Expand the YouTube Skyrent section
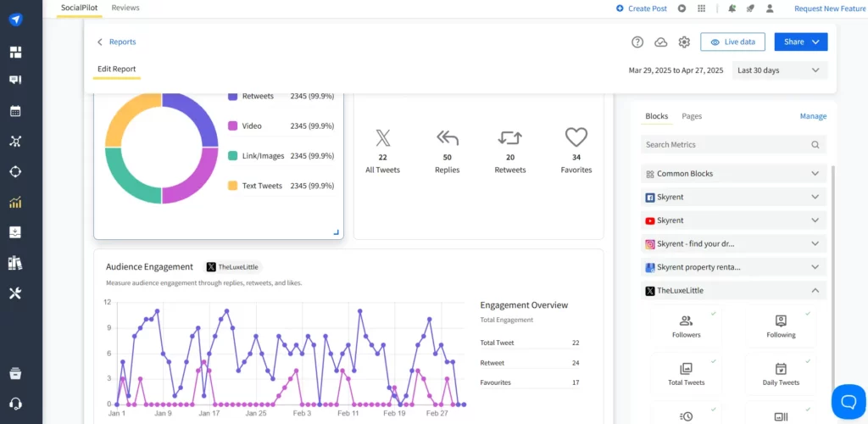 coord(733,220)
